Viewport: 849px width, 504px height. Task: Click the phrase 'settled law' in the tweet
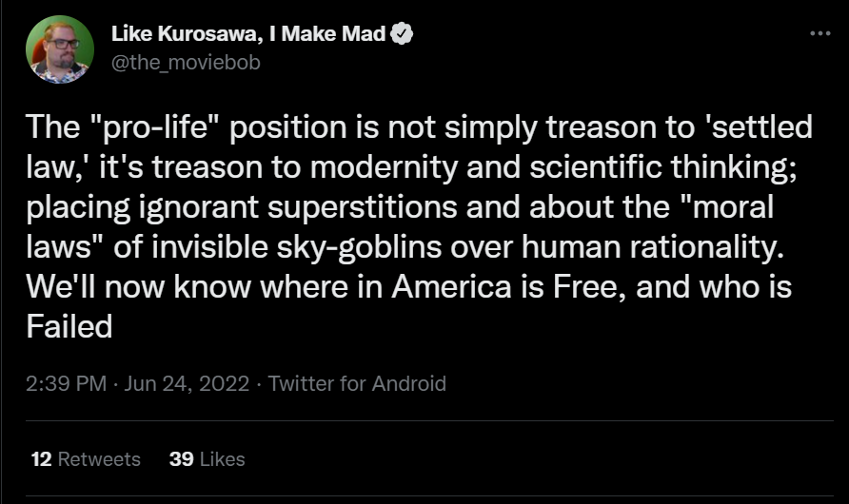(x=744, y=126)
